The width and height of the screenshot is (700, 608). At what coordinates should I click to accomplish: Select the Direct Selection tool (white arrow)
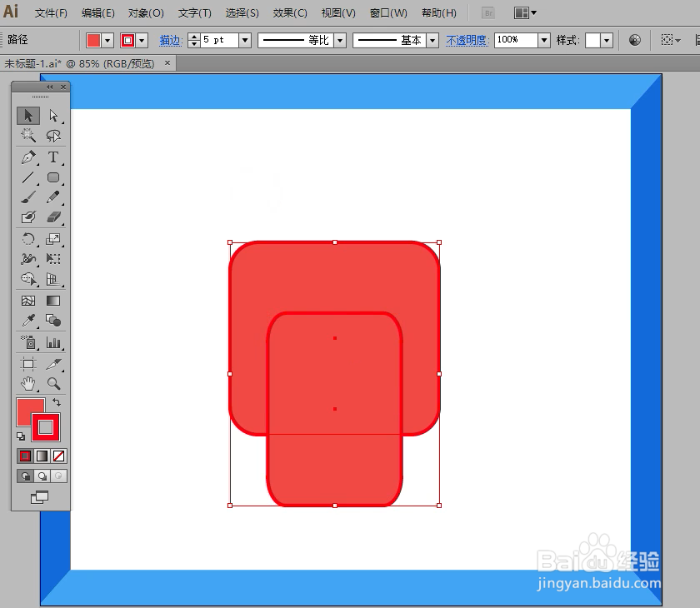53,116
